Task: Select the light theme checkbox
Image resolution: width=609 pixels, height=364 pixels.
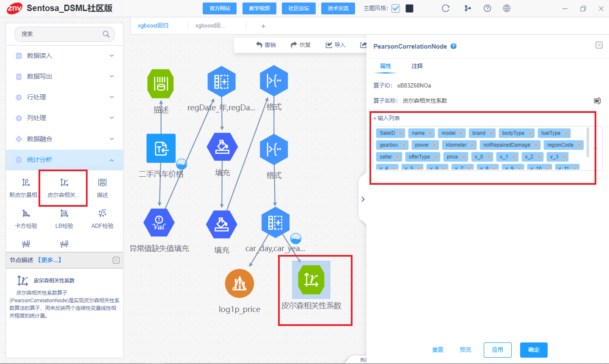Action: click(x=396, y=8)
